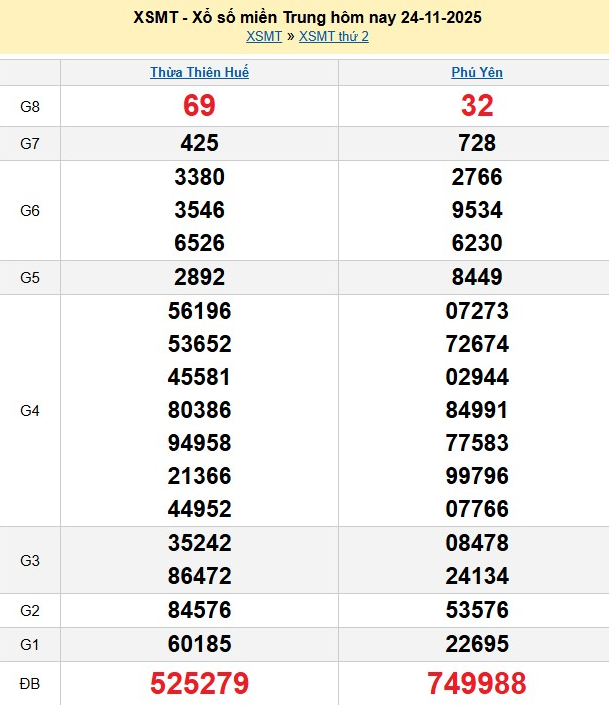
Task: Click the G4 number 80386
Action: tap(199, 409)
